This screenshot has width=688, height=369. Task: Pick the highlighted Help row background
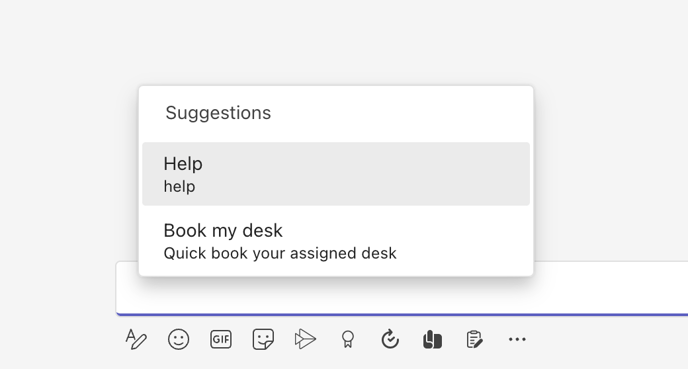point(336,174)
